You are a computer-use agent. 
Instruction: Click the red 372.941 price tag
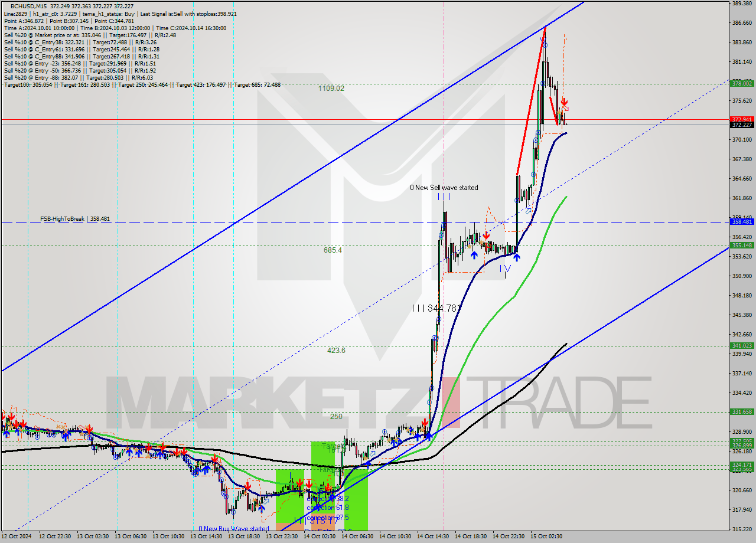pyautogui.click(x=742, y=119)
